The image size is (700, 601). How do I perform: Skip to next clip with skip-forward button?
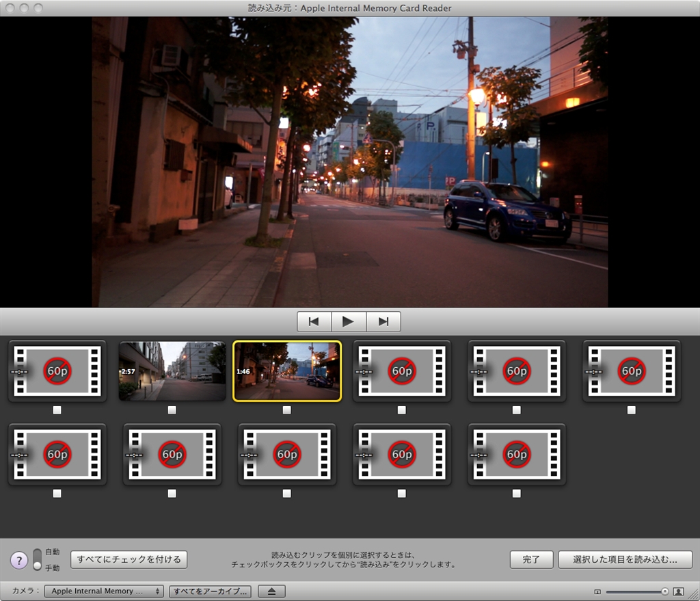click(383, 321)
